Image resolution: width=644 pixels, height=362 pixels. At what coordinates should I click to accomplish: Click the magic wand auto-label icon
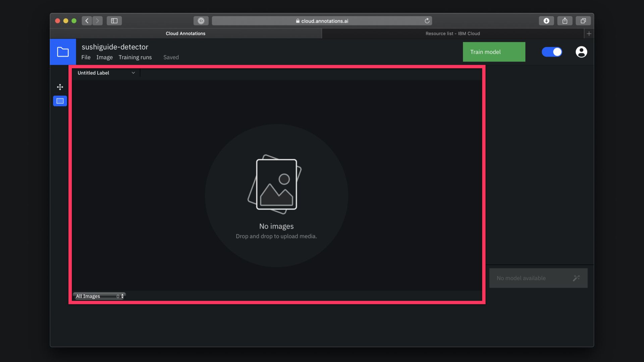576,278
